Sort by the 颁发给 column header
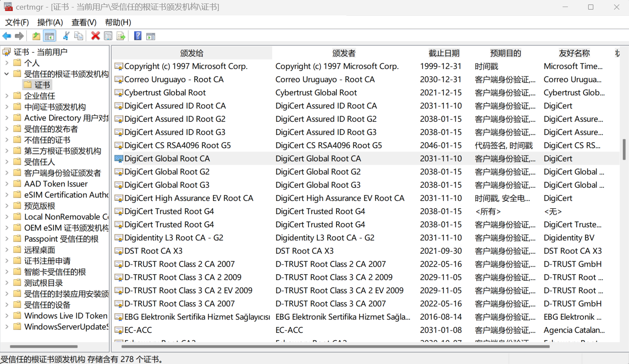 (x=192, y=53)
